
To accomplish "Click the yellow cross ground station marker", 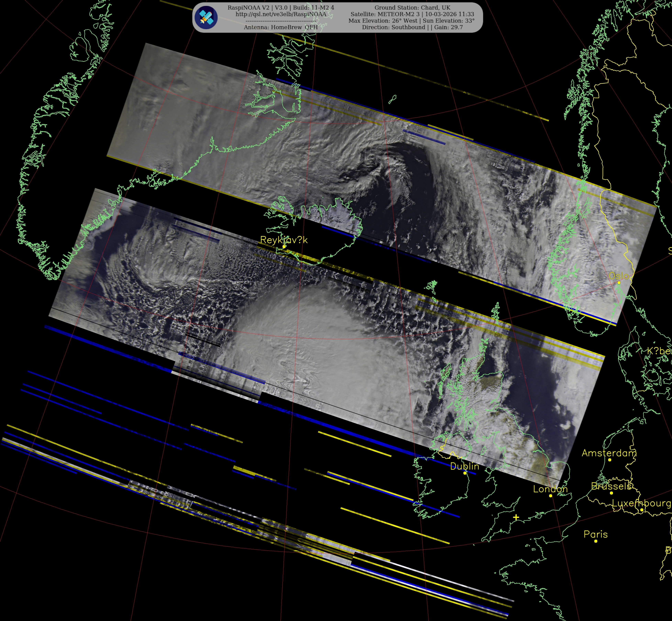I will click(516, 518).
